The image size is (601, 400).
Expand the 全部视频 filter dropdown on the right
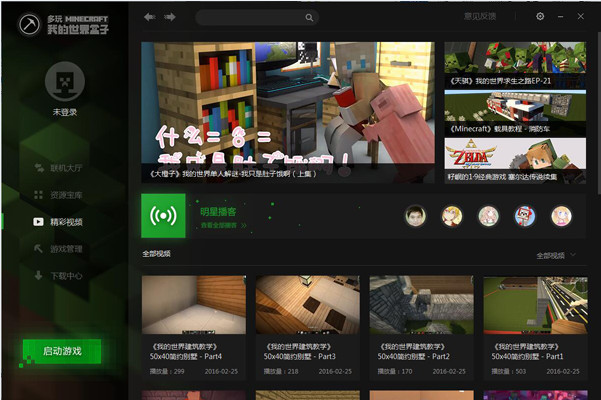point(555,255)
